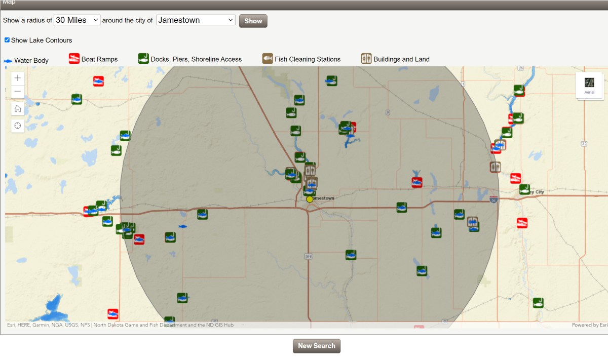Viewport: 608px width, 364px height.
Task: Zoom in using the plus icon
Action: [17, 78]
